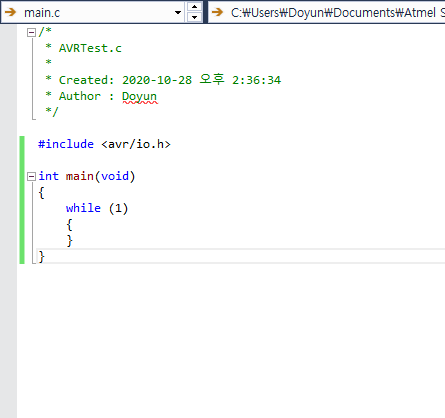Click the navigation up arrow button

[x=194, y=7]
